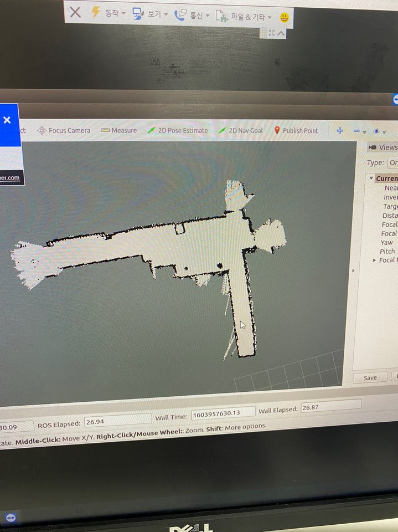
Task: Click the ROS Elapsed field showing 26.94
Action: (x=118, y=421)
